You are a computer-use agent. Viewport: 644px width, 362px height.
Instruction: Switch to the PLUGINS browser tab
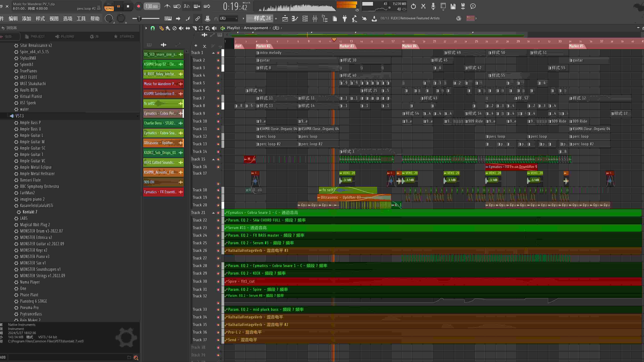(65, 37)
